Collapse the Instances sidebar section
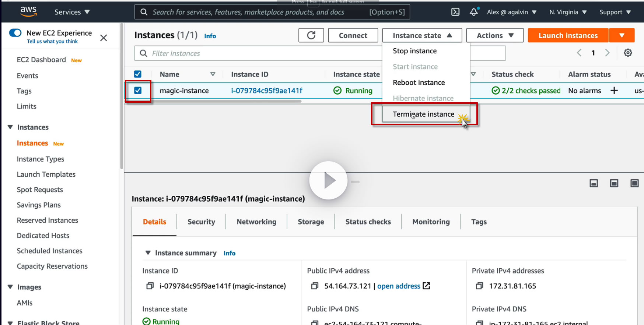 pyautogui.click(x=10, y=127)
